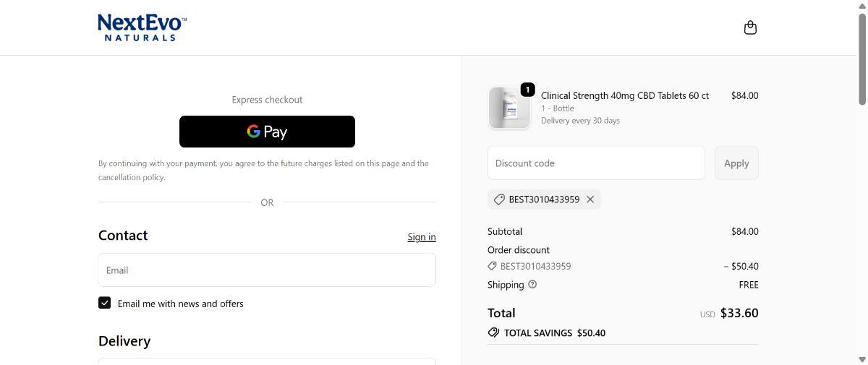Focus the Discount code field

pyautogui.click(x=596, y=163)
